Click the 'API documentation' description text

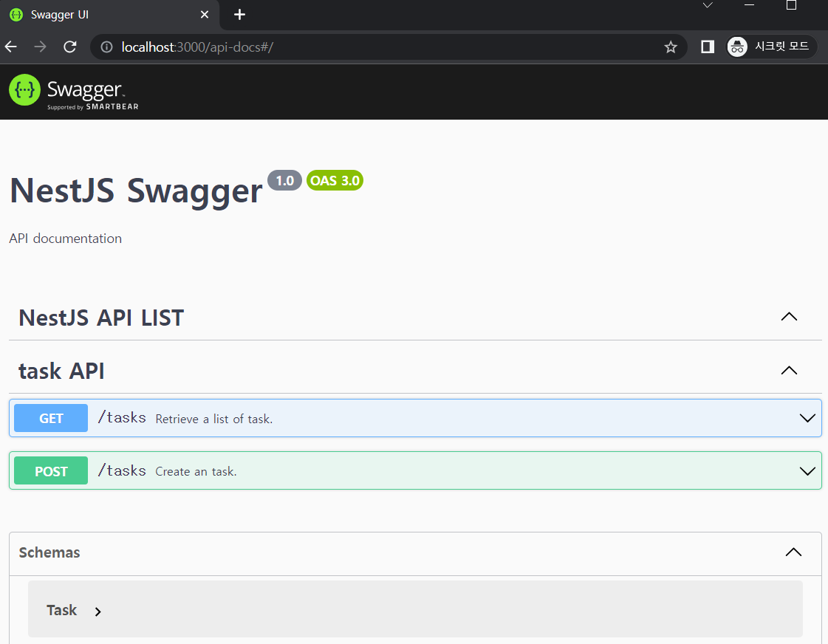tap(66, 239)
